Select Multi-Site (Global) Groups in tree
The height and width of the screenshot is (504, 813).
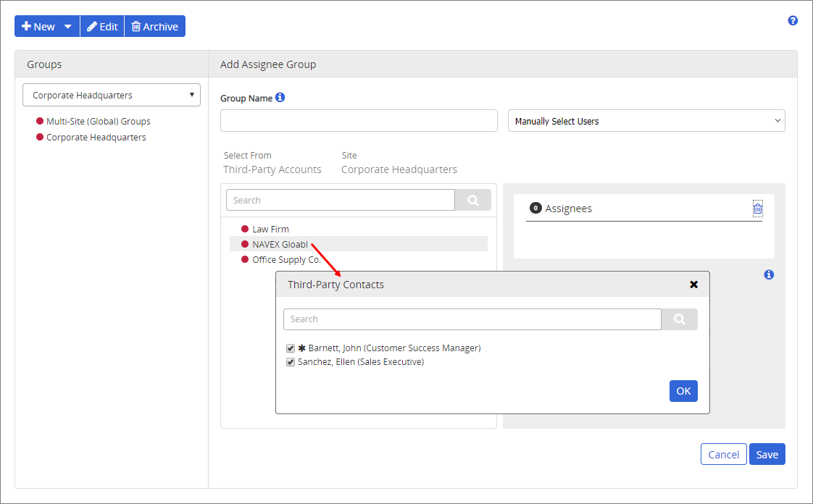pos(98,122)
